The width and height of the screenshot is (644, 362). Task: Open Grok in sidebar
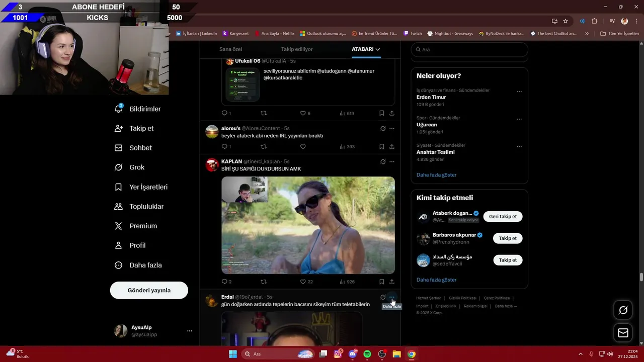click(129, 167)
